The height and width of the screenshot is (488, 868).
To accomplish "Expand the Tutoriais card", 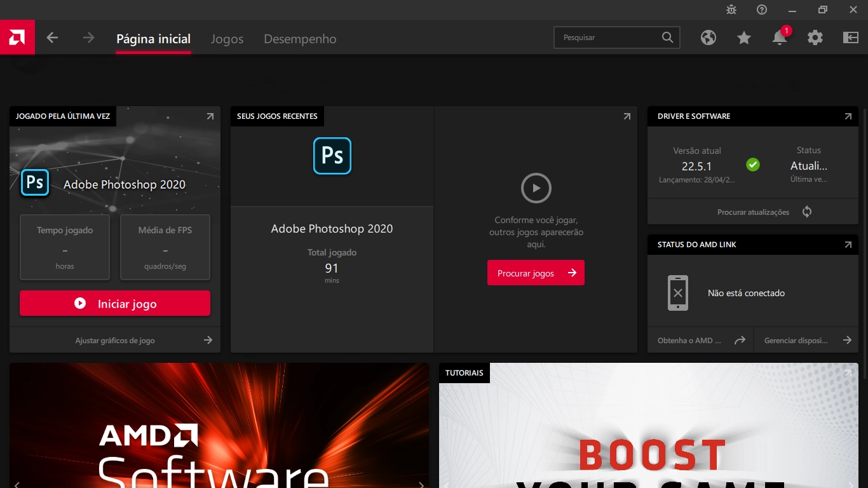I will (x=848, y=373).
